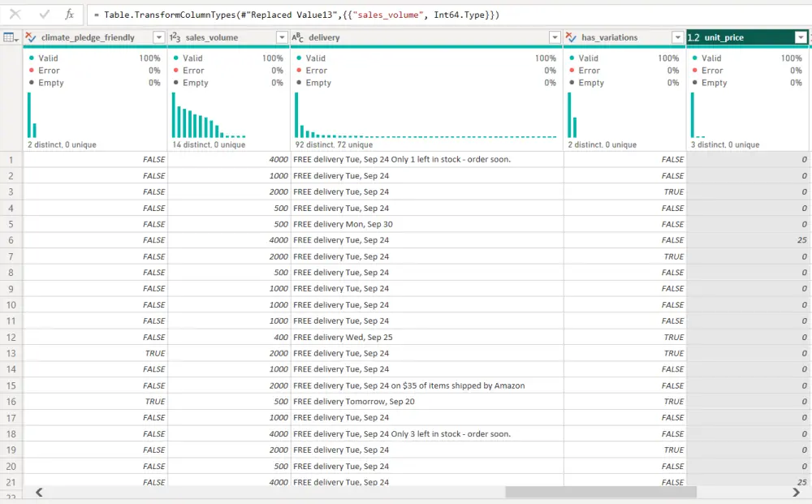Click the unit_price distribution histogram
Viewport: 812px width, 504px height.
tap(698, 115)
